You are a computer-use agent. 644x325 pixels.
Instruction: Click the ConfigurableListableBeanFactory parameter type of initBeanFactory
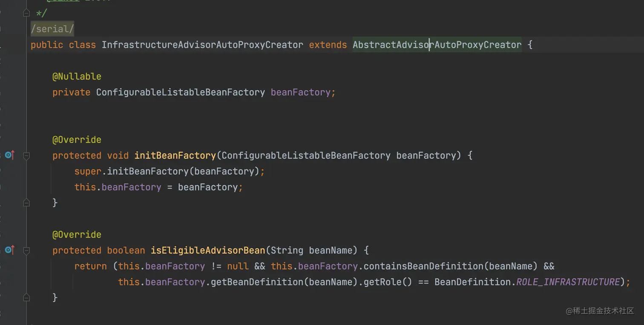point(306,155)
